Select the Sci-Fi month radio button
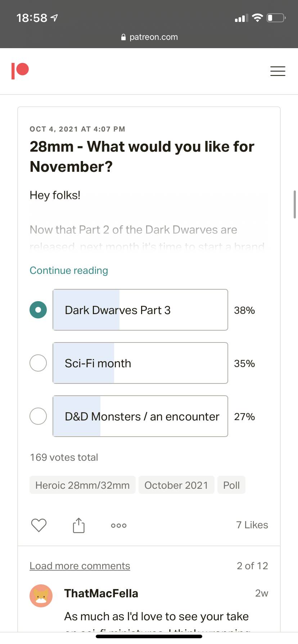Screen dimensions: 298x644 pos(38,363)
